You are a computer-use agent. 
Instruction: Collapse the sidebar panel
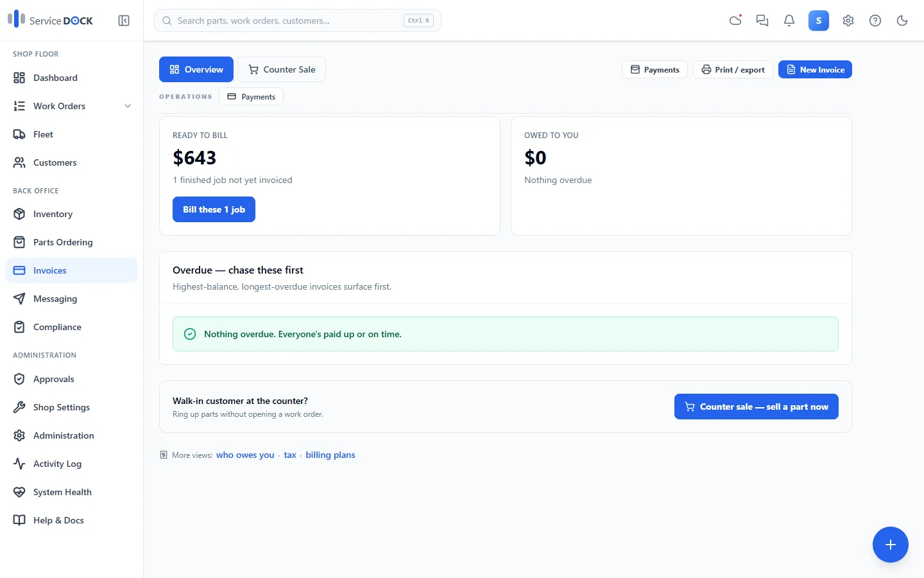[x=124, y=21]
